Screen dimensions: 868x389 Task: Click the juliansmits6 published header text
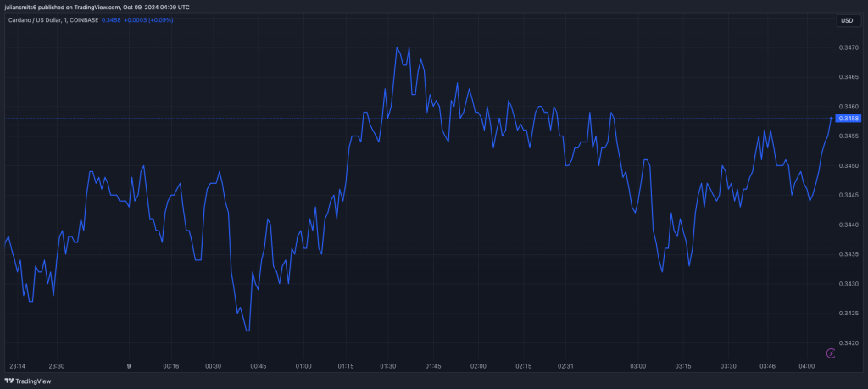(x=95, y=6)
